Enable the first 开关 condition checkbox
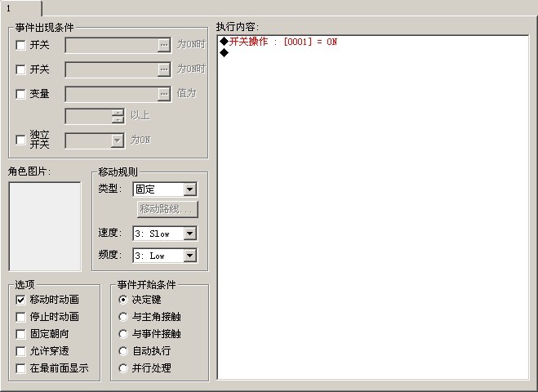The width and height of the screenshot is (538, 392). 20,45
